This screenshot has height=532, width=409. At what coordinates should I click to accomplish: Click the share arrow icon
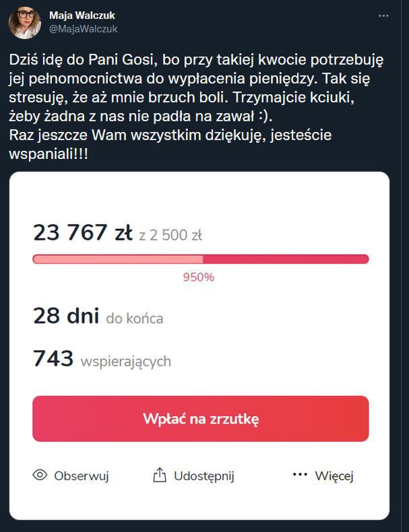pos(160,475)
